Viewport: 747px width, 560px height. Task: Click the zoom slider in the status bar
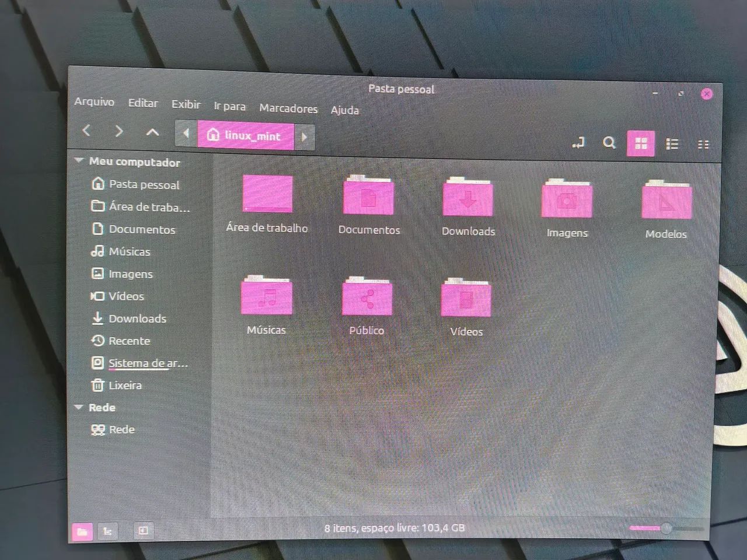pyautogui.click(x=665, y=528)
